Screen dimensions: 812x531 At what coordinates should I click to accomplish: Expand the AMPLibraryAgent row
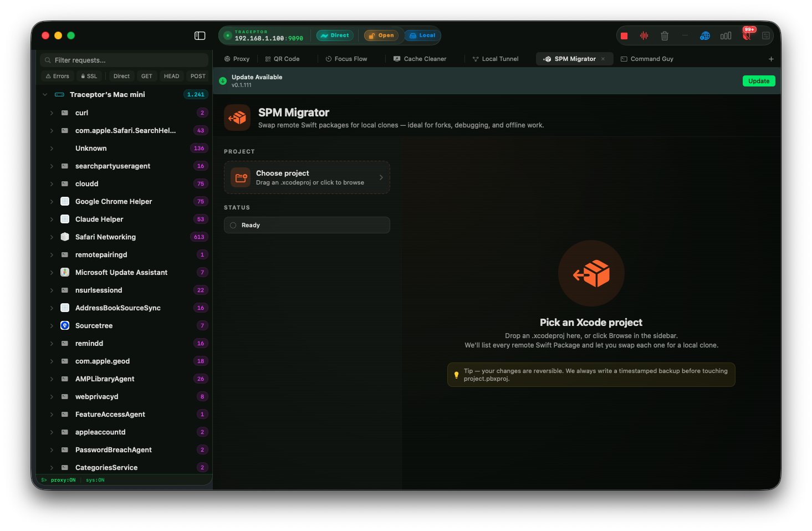[52, 379]
